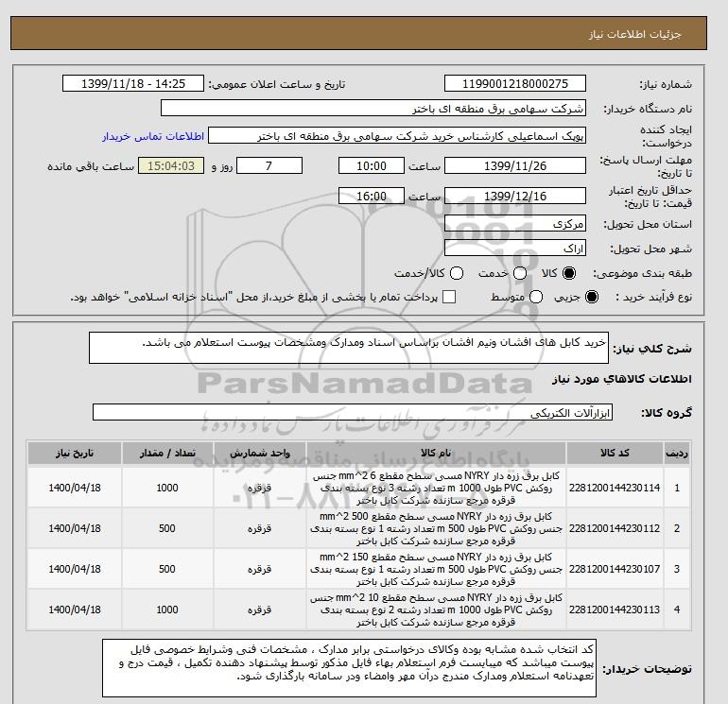Click the remaining time countdown 15:04:03
This screenshot has width=728, height=704.
[x=171, y=165]
